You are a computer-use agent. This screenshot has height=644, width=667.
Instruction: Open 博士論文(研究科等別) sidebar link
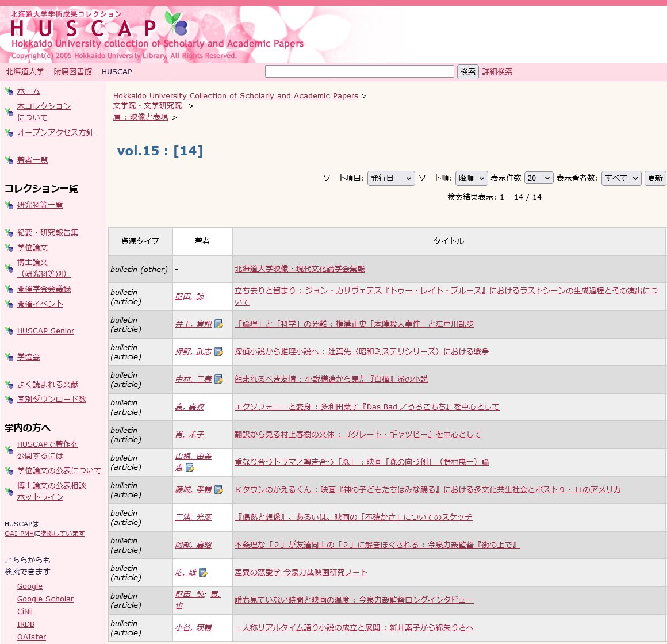point(44,268)
